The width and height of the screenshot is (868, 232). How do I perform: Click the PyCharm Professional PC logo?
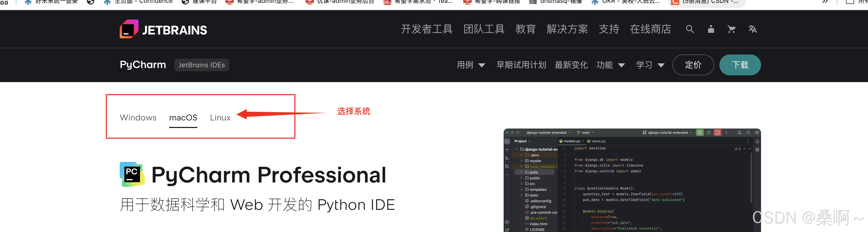132,174
